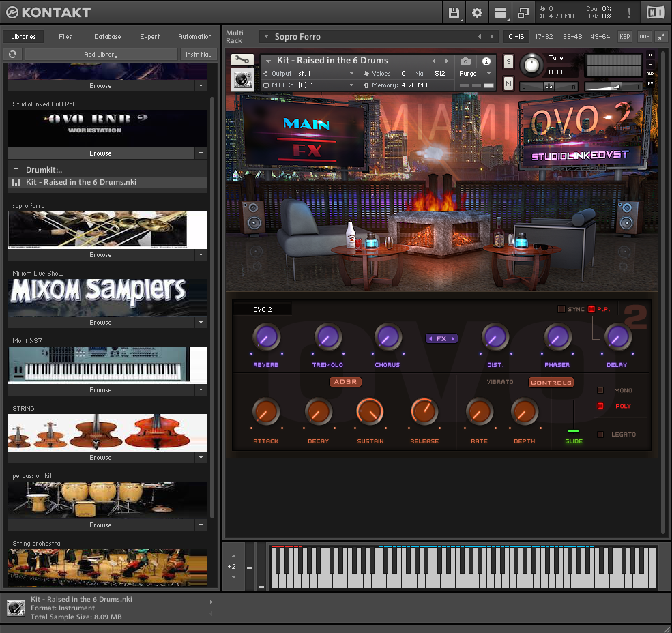Toggle the aux button in rack header
672x633 pixels.
(x=645, y=36)
